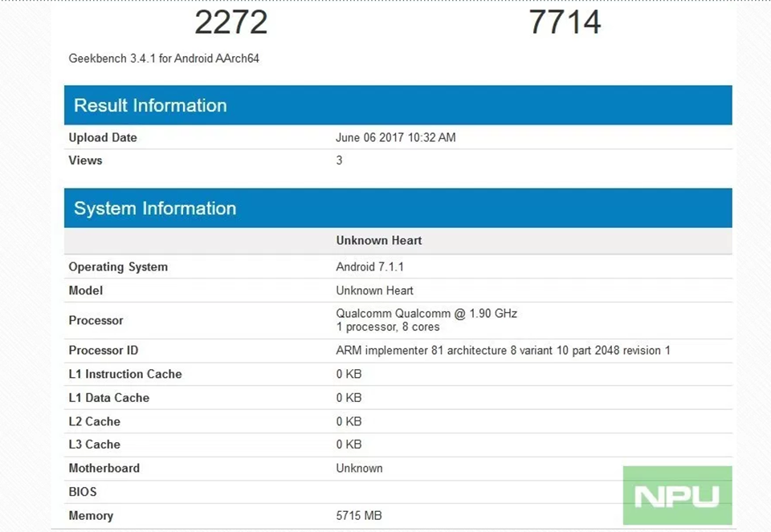
Task: Click the 'Processor' row label
Action: 96,320
